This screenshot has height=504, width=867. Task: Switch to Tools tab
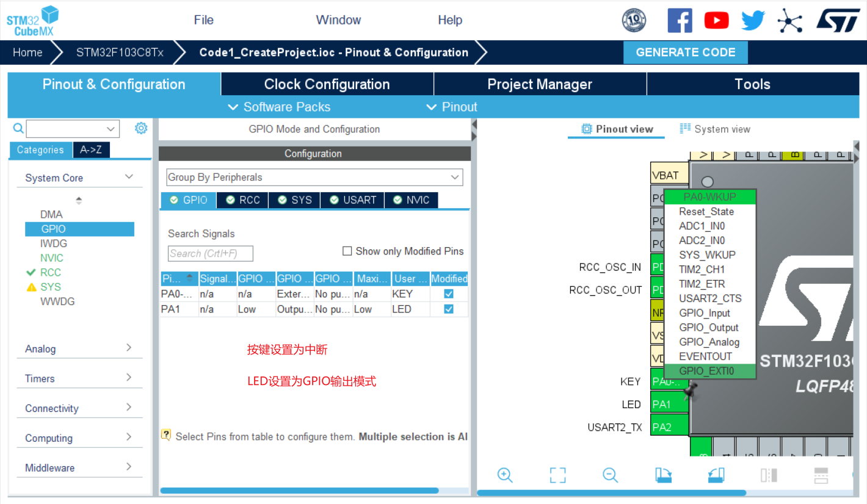pyautogui.click(x=752, y=84)
